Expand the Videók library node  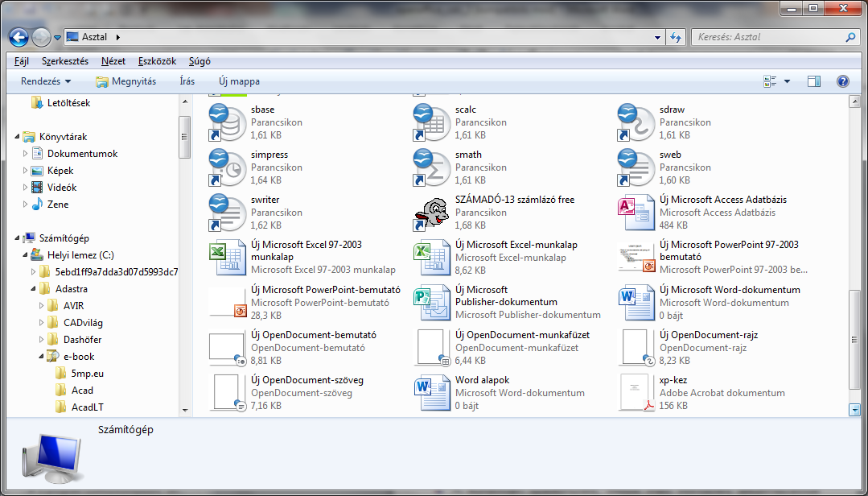25,188
